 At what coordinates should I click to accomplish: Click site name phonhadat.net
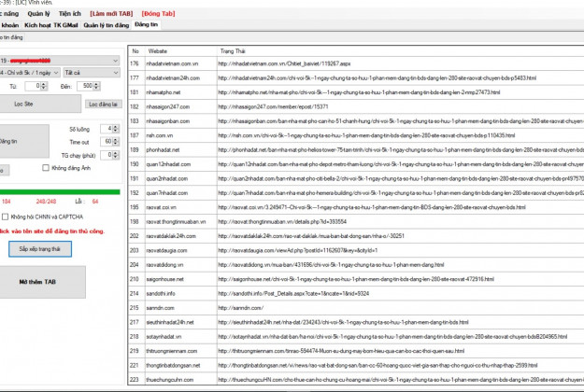163,150
